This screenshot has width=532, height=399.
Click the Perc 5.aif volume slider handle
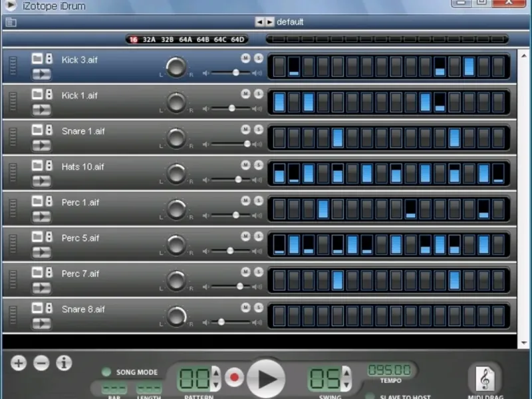tap(230, 251)
